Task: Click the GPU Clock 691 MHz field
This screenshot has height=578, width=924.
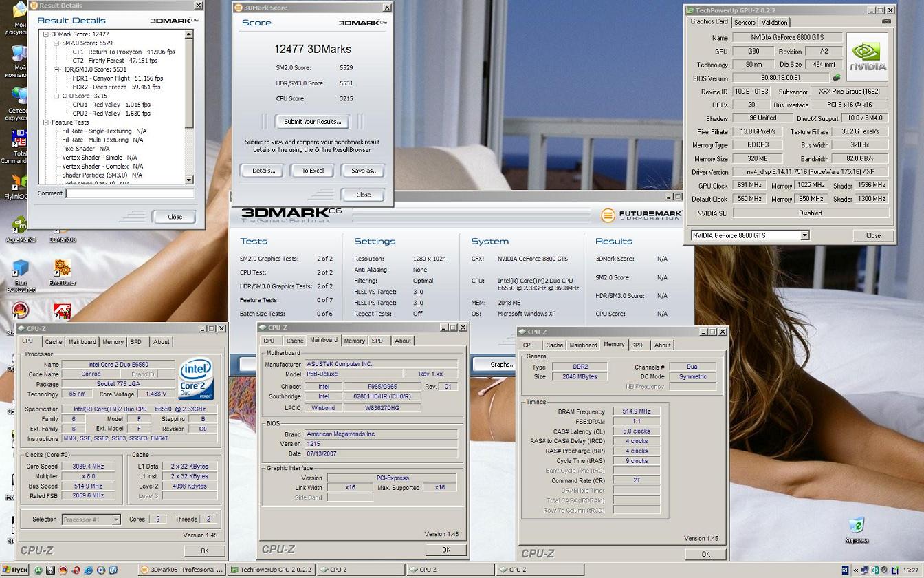Action: [x=749, y=185]
